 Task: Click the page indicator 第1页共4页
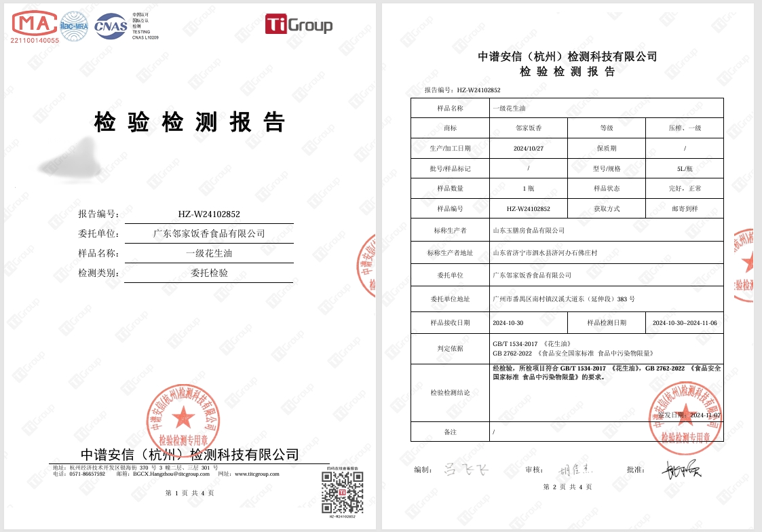pos(189,493)
